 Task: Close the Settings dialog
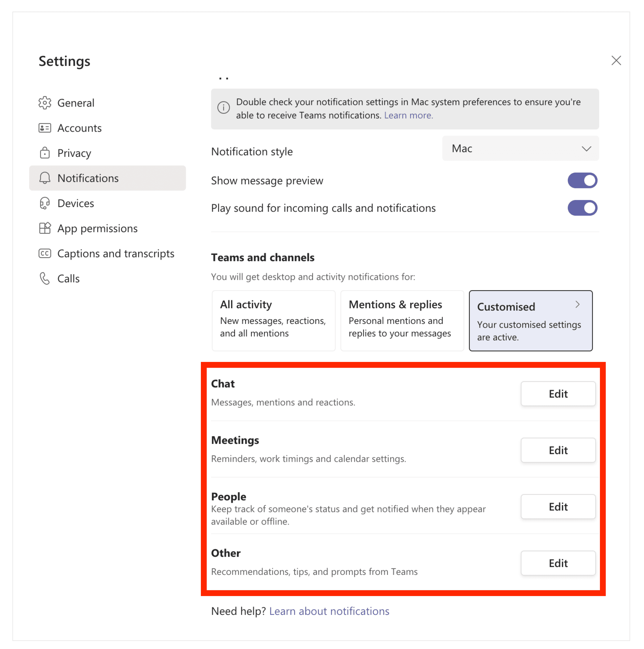coord(616,61)
